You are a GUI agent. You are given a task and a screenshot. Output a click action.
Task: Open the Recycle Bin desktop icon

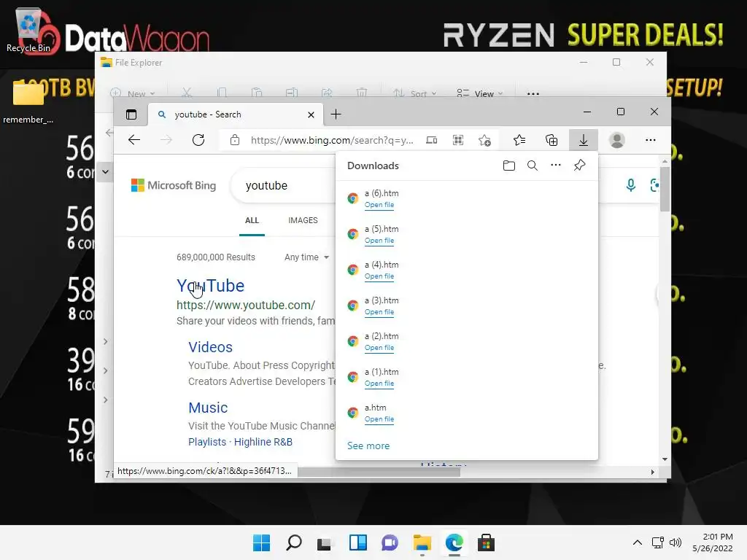tap(28, 29)
